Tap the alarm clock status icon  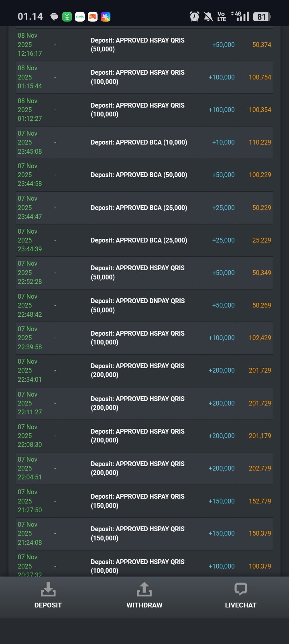point(194,16)
